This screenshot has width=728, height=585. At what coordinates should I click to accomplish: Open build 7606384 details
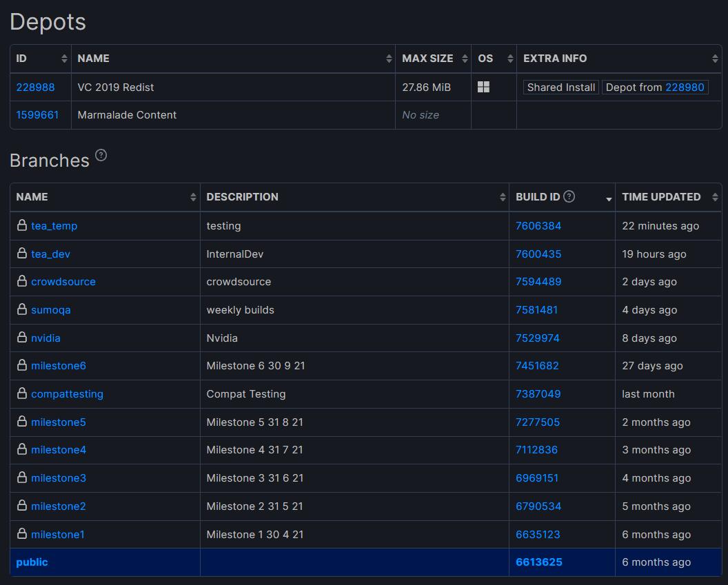(538, 226)
